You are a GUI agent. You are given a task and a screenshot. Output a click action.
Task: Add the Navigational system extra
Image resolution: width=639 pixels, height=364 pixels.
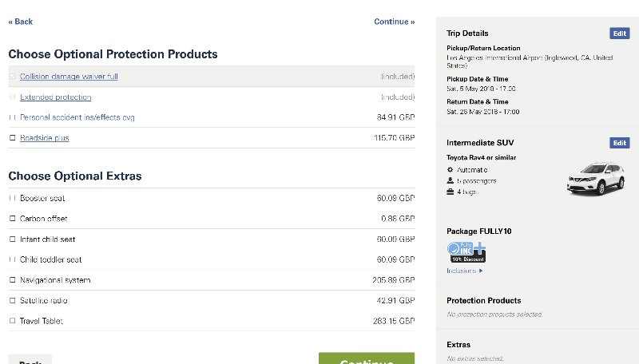[x=12, y=280]
